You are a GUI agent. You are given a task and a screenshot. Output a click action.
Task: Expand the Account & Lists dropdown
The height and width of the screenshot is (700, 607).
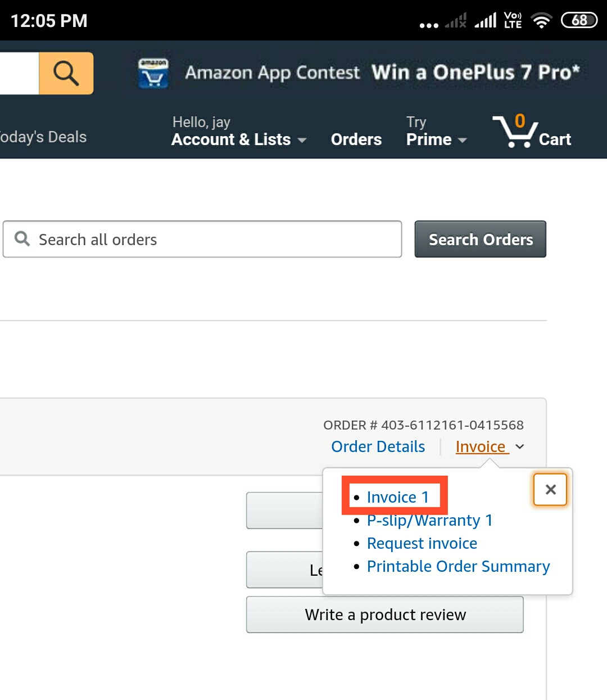[238, 139]
